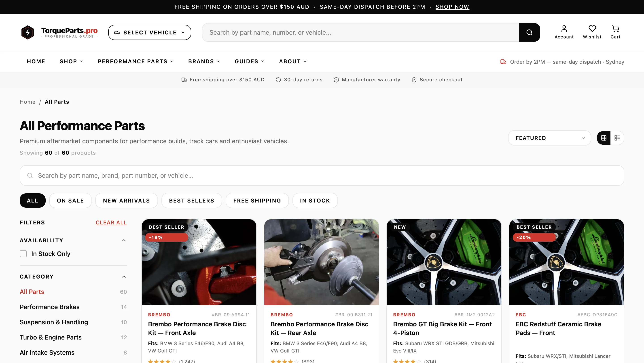Screen dimensions: 644x363
Task: Click the main search input field
Action: 350,32
